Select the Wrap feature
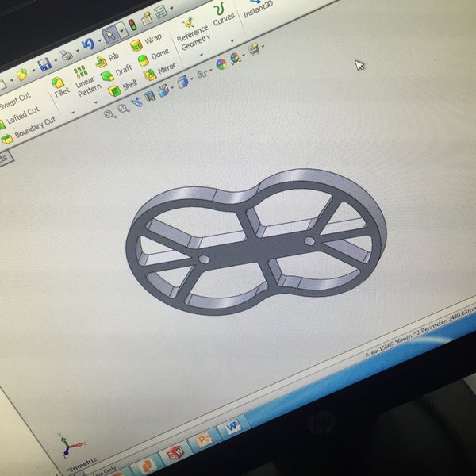476x476 pixels. coord(146,42)
